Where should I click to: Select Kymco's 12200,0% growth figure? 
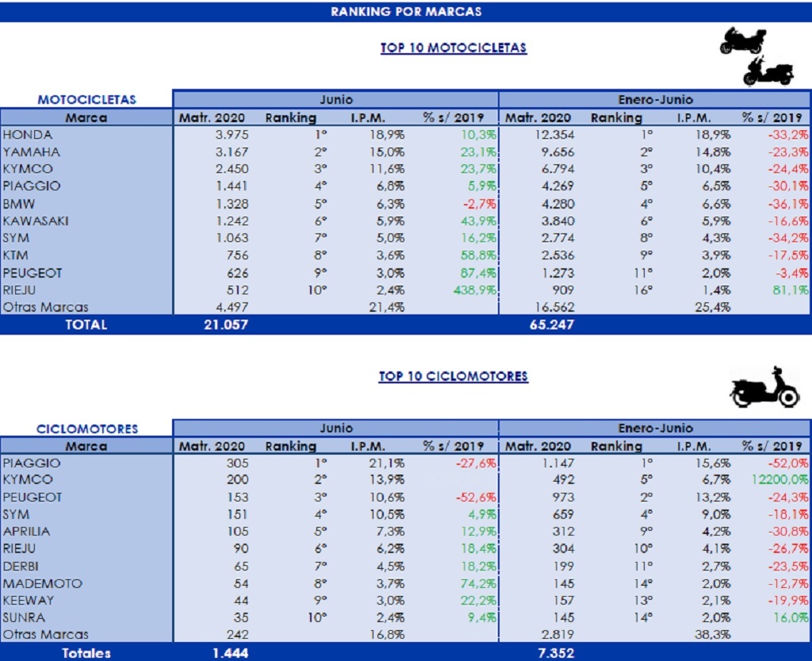780,480
